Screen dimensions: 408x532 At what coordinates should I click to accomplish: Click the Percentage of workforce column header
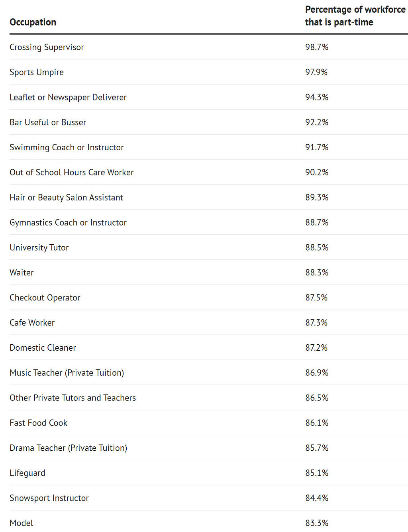(355, 16)
